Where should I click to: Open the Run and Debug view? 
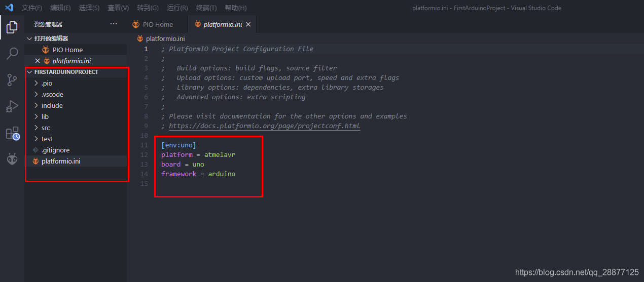click(12, 107)
